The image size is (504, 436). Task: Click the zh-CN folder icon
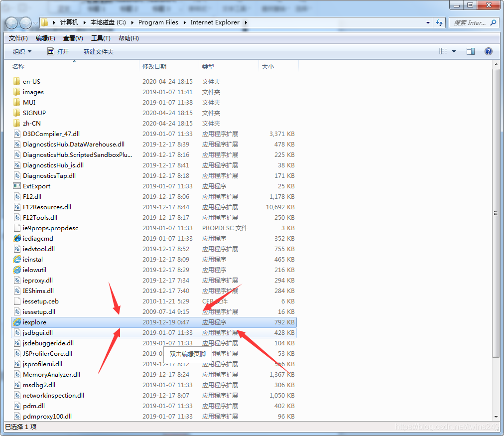(x=17, y=124)
